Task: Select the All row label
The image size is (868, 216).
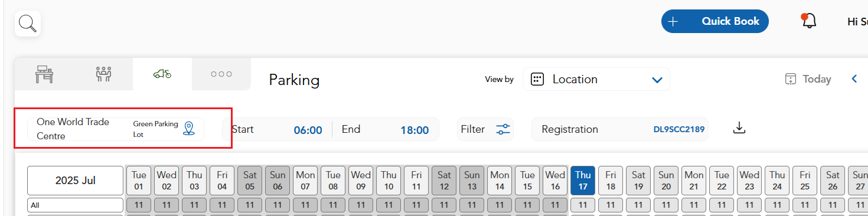Action: coord(76,205)
